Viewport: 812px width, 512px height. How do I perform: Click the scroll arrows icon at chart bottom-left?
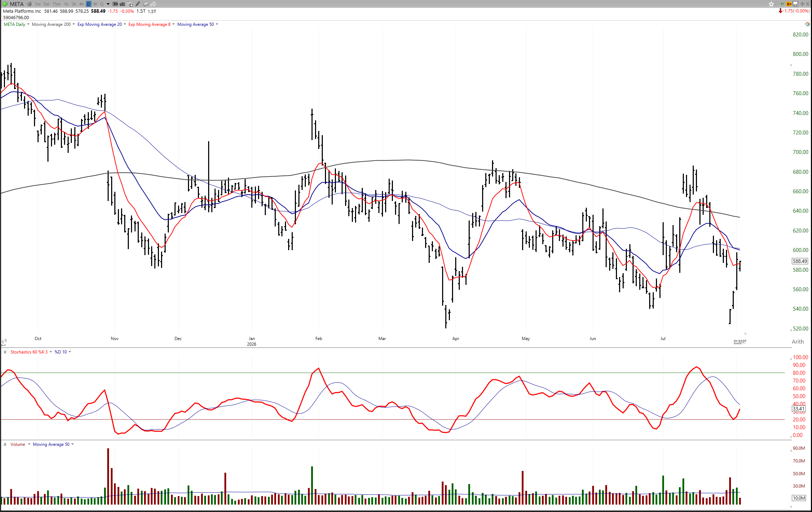(x=4, y=342)
